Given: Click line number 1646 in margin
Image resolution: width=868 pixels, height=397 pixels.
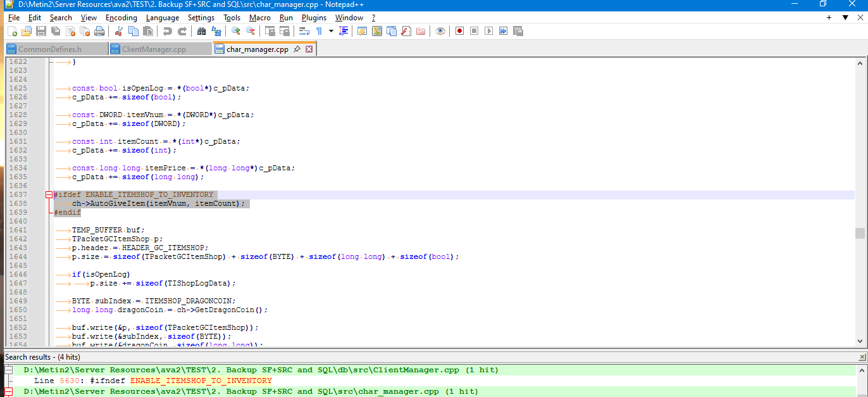Looking at the screenshot, I should [17, 274].
